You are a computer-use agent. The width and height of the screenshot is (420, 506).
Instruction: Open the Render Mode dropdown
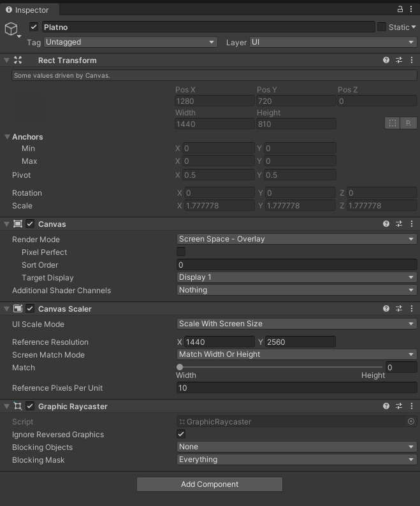(296, 240)
